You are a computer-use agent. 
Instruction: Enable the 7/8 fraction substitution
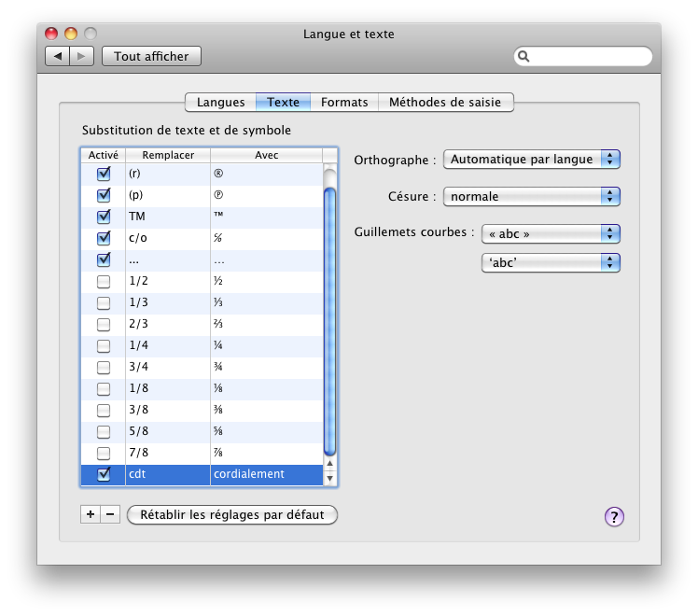point(104,453)
